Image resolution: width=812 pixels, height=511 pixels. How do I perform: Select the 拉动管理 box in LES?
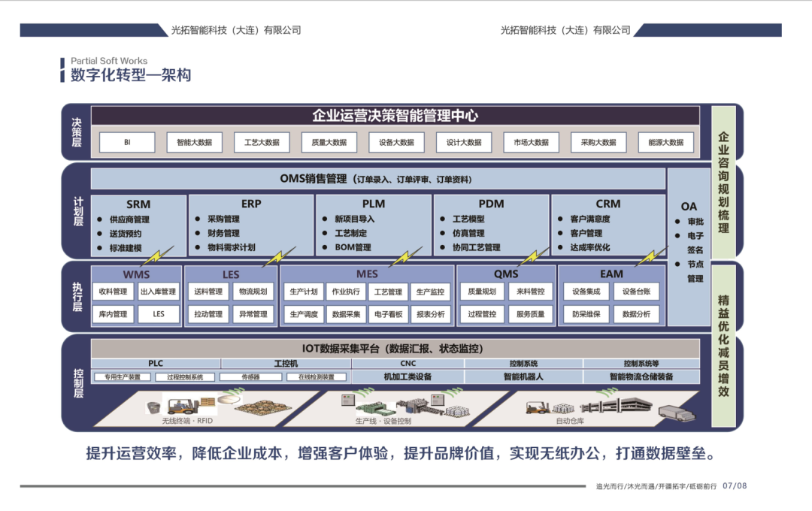pyautogui.click(x=208, y=314)
